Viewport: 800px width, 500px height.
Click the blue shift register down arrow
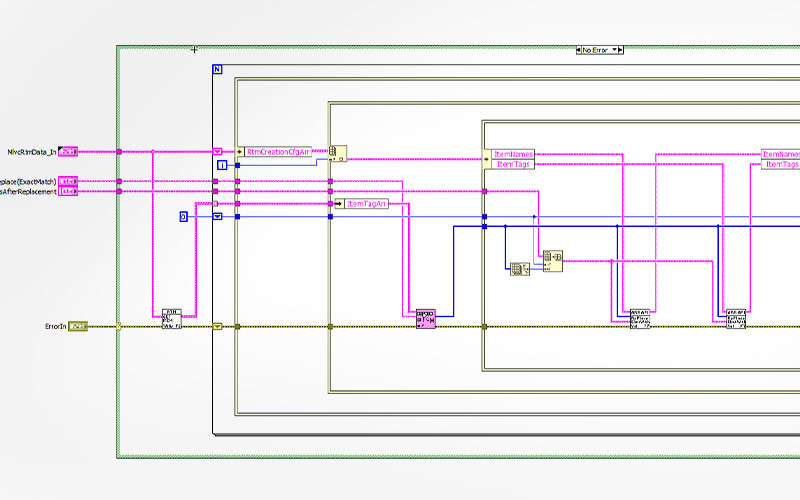[218, 216]
